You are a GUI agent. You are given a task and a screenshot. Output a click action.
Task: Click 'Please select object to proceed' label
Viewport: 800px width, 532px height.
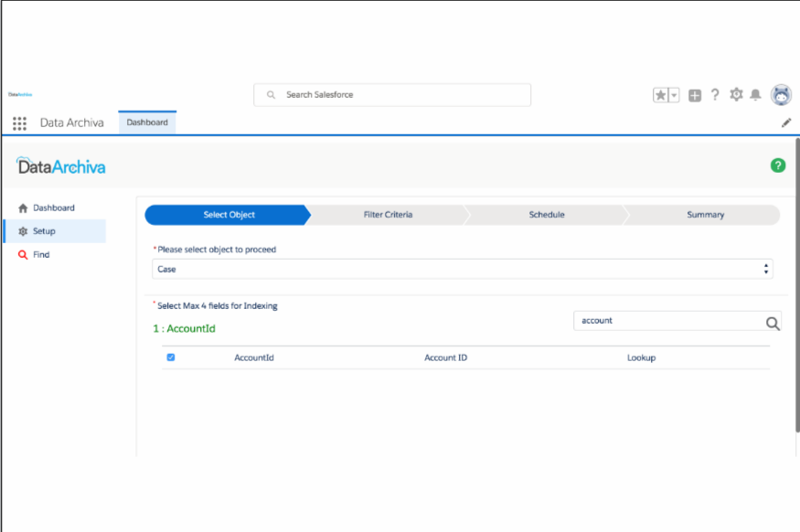pos(217,250)
